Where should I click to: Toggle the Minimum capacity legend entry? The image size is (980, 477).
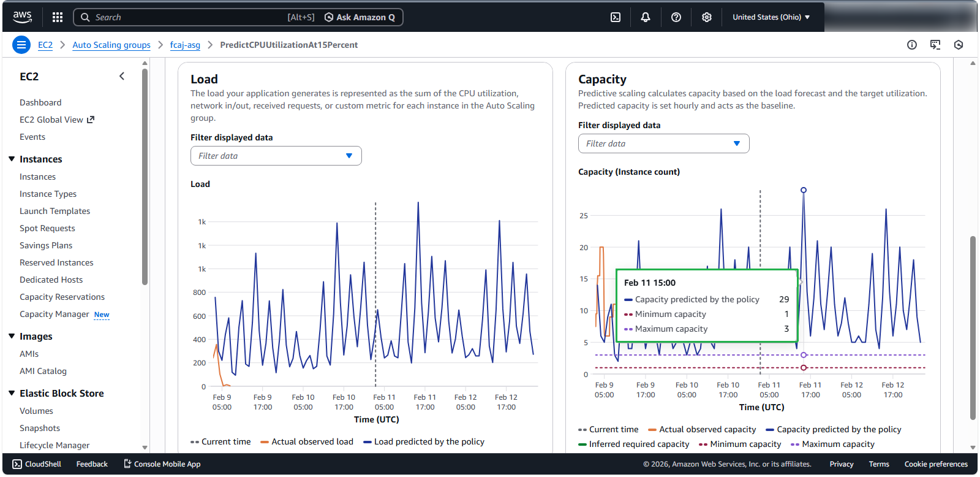[x=740, y=444]
